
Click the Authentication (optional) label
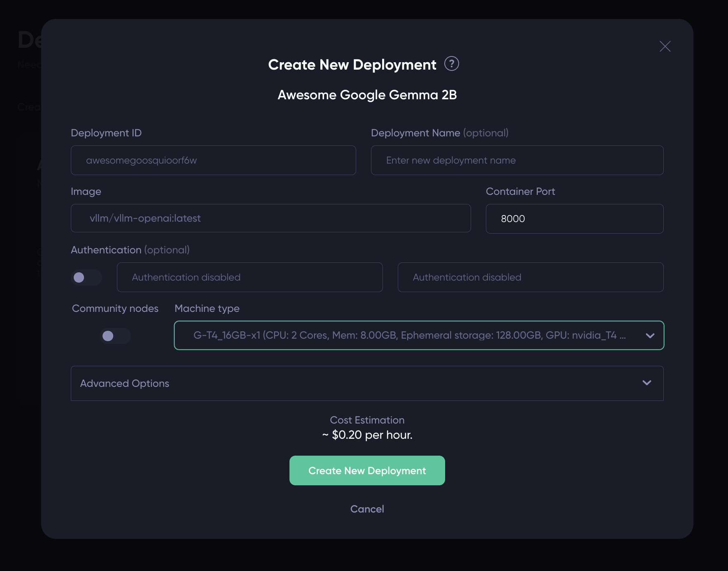130,250
